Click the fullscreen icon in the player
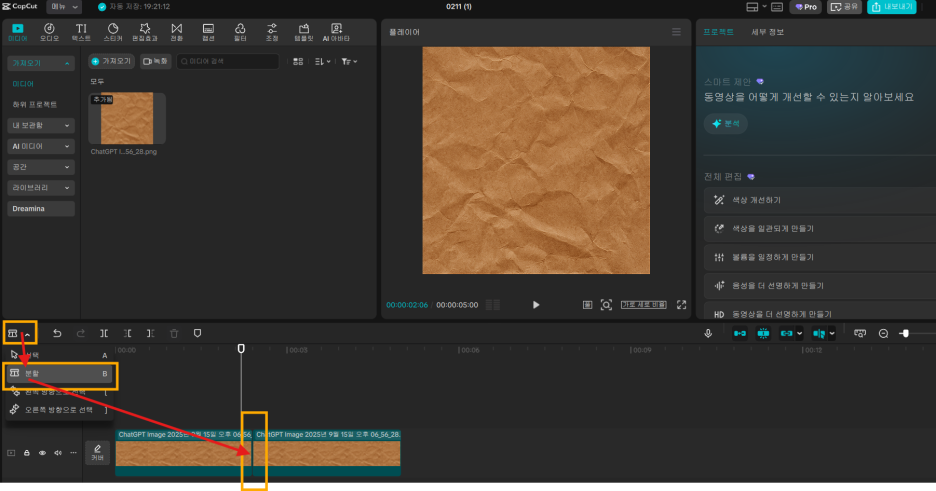This screenshot has height=491, width=936. pos(681,304)
